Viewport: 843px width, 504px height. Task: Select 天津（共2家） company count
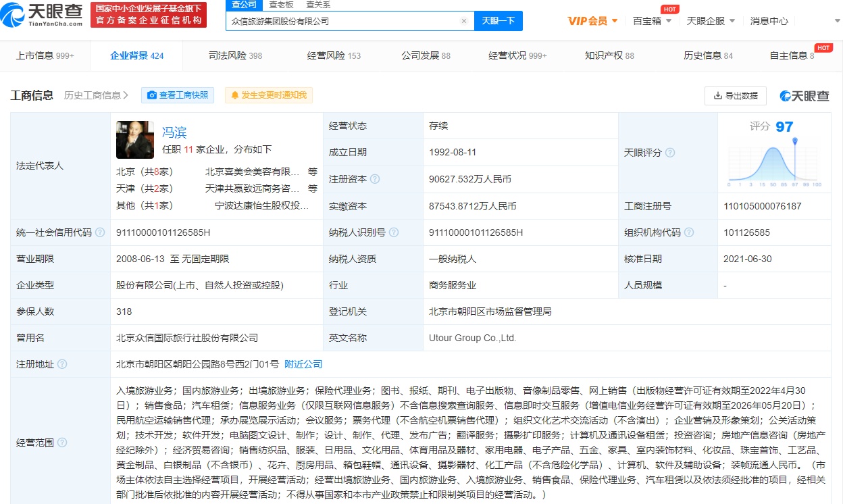(x=145, y=188)
